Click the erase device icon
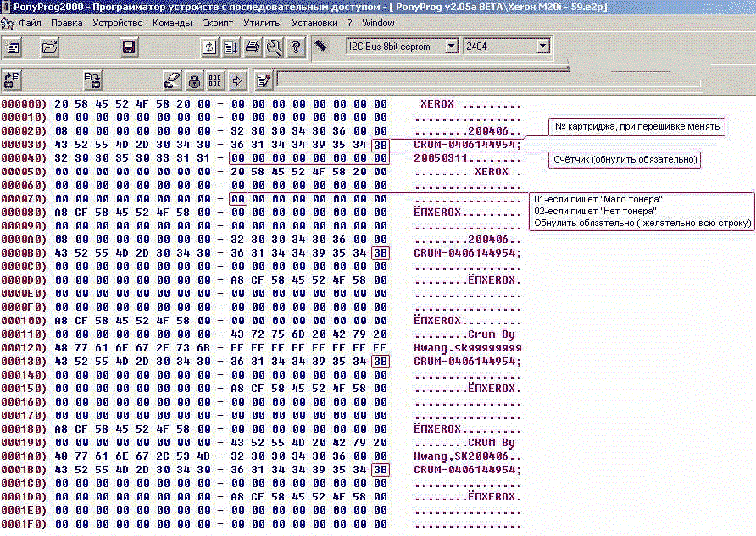This screenshot has height=536, width=756. tap(172, 80)
